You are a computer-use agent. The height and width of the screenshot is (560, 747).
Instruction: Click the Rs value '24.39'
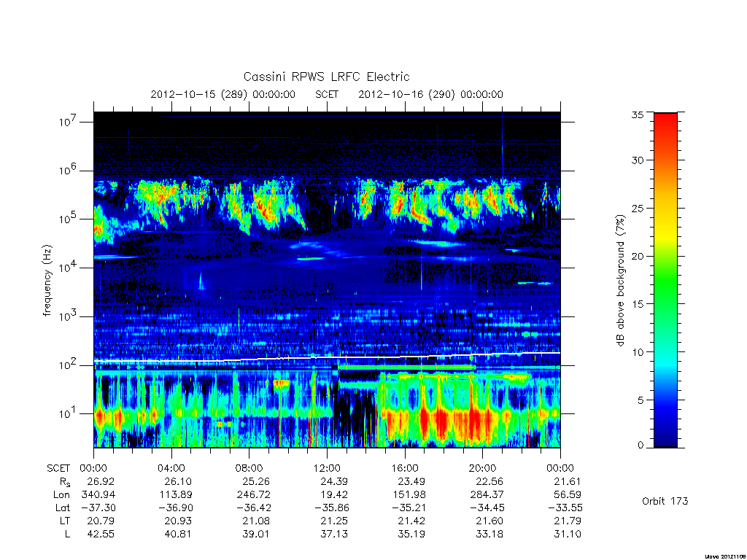(334, 481)
